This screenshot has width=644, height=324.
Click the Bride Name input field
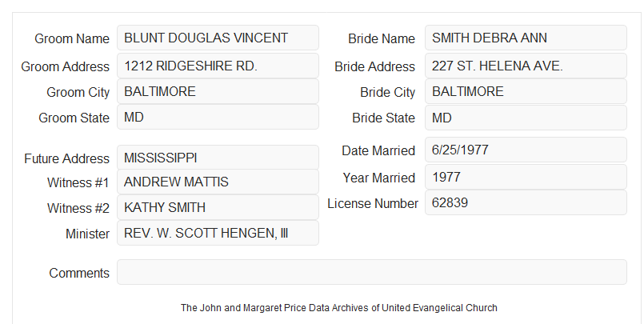pyautogui.click(x=526, y=38)
